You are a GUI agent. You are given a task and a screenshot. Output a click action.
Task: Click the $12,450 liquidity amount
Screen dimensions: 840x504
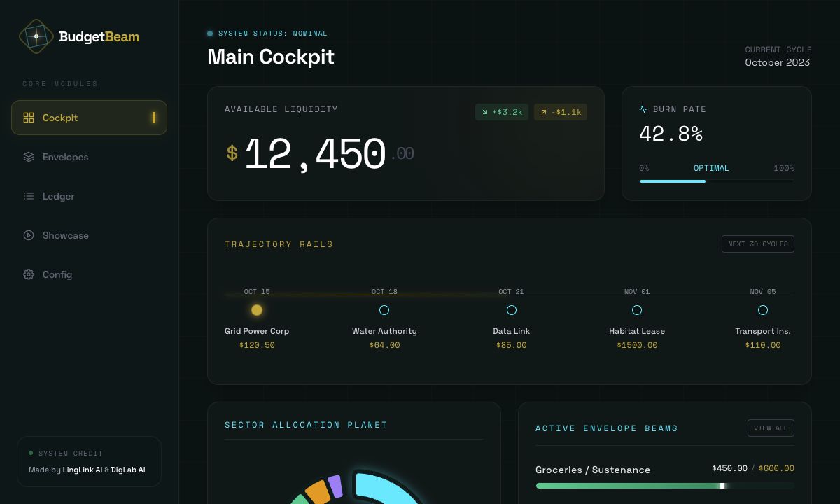point(320,154)
